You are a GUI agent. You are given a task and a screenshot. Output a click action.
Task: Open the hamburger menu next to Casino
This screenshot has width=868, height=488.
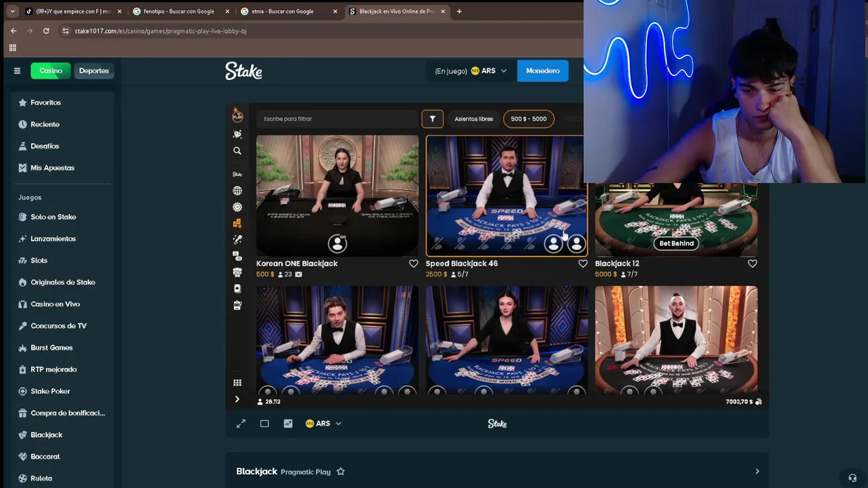point(17,70)
